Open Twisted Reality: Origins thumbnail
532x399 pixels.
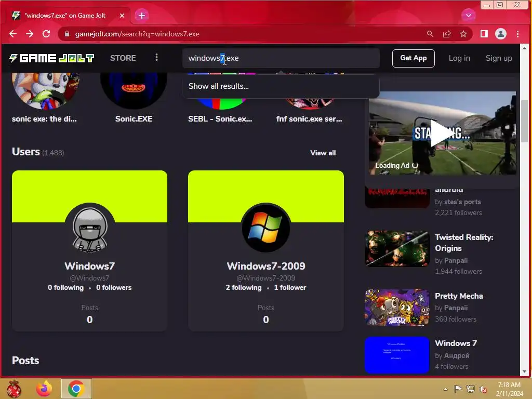[x=397, y=249]
